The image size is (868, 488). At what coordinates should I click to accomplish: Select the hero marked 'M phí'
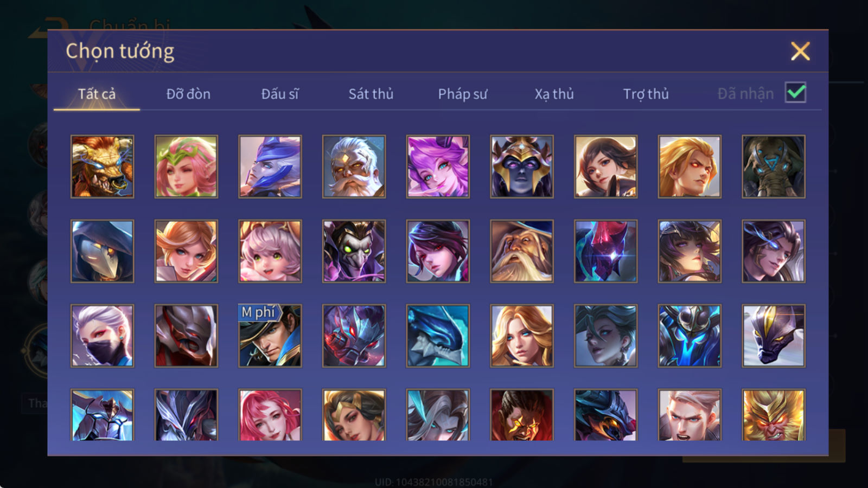[x=270, y=336]
